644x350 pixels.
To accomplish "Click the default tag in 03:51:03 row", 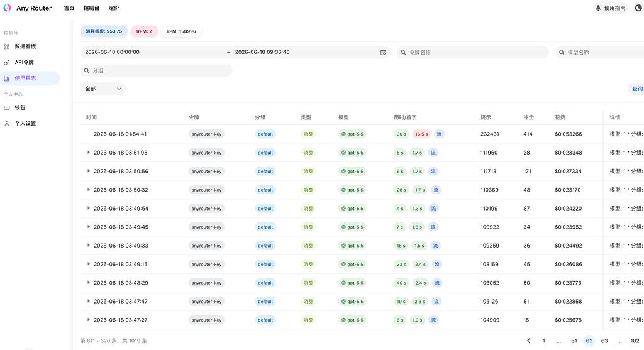I will point(265,153).
